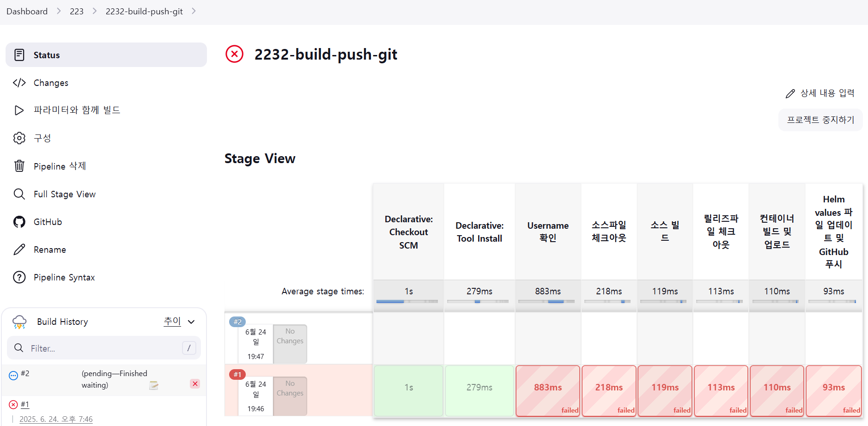The width and height of the screenshot is (868, 426).
Task: Expand the 추이 trend dropdown chevron
Action: (x=191, y=322)
